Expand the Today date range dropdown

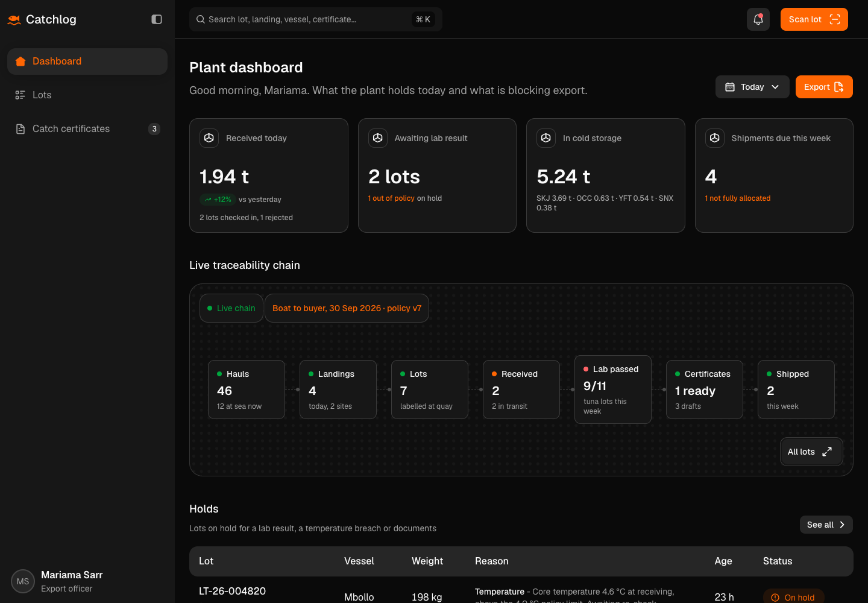[x=752, y=87]
